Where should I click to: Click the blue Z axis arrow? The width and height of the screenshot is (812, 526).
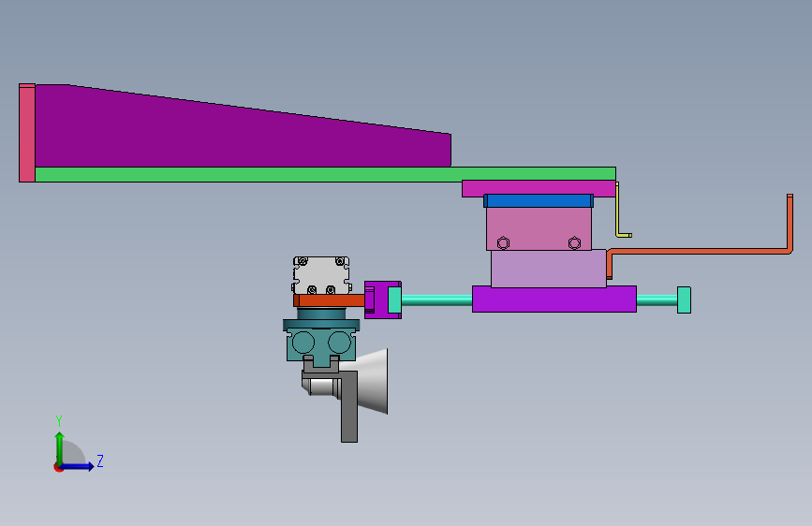click(79, 466)
